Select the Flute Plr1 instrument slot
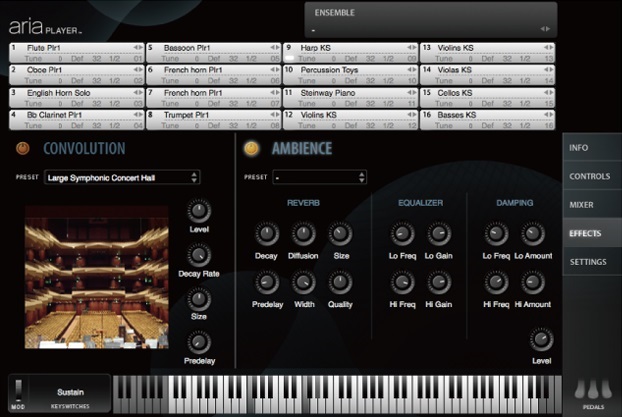This screenshot has width=622, height=417. [x=77, y=53]
